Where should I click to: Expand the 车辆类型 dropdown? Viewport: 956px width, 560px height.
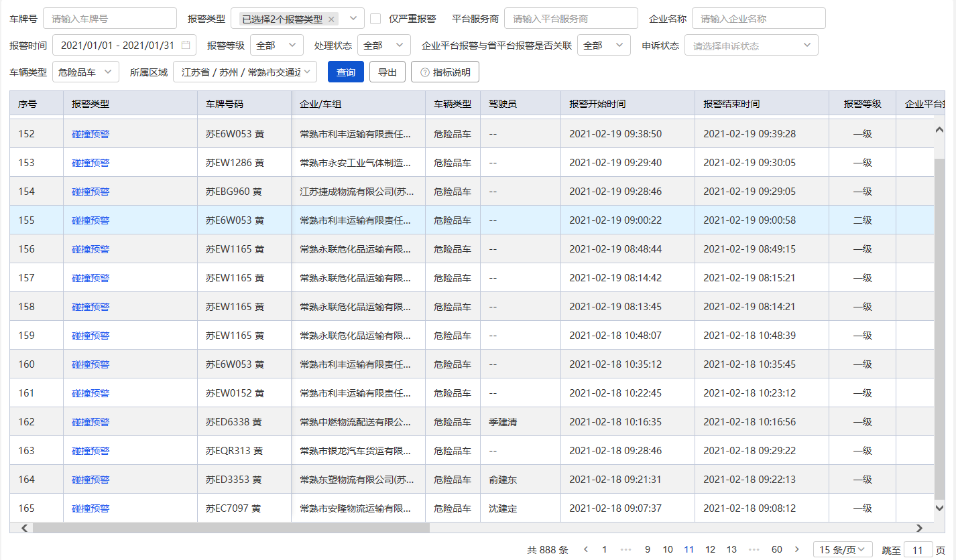coord(86,72)
